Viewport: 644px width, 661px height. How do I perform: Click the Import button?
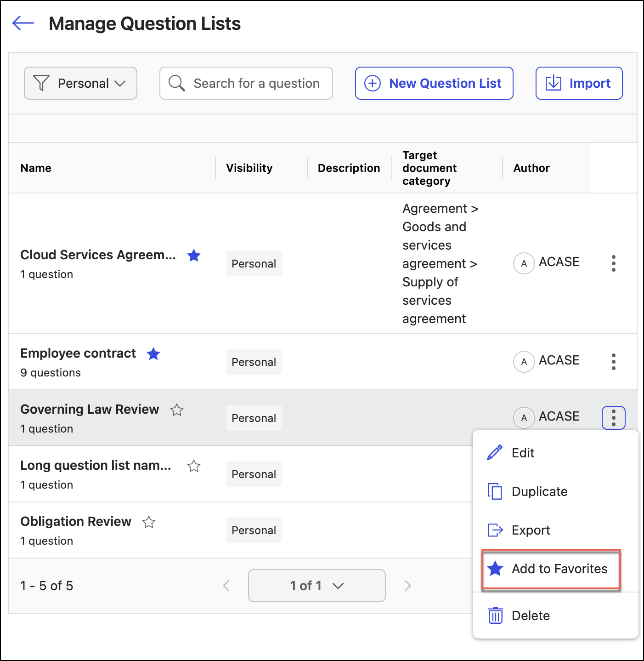[579, 83]
